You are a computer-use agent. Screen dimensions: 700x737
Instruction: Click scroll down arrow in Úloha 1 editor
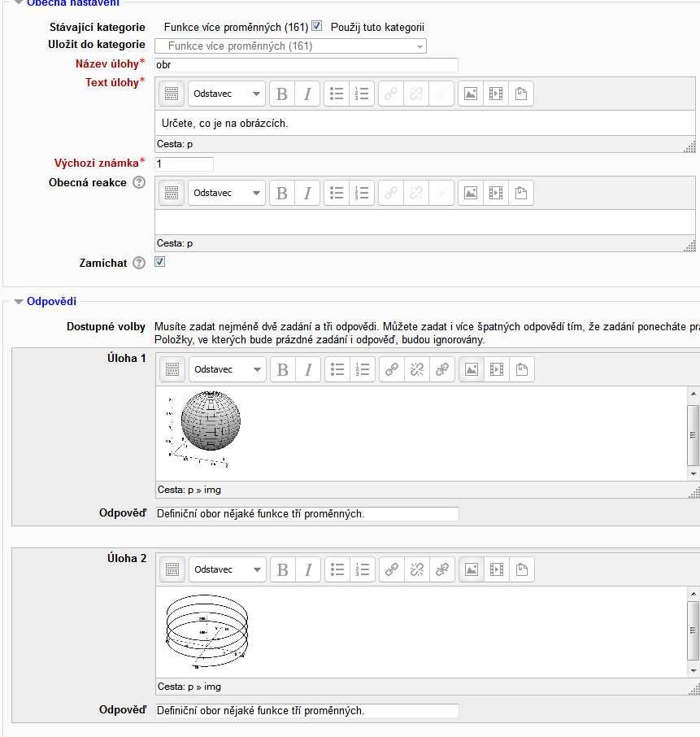(x=693, y=473)
